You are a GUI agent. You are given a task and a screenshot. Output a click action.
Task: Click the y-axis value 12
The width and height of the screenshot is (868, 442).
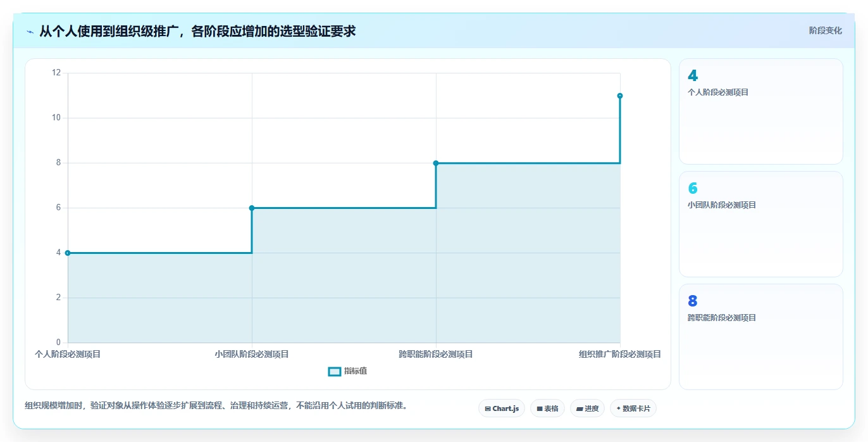(x=56, y=73)
